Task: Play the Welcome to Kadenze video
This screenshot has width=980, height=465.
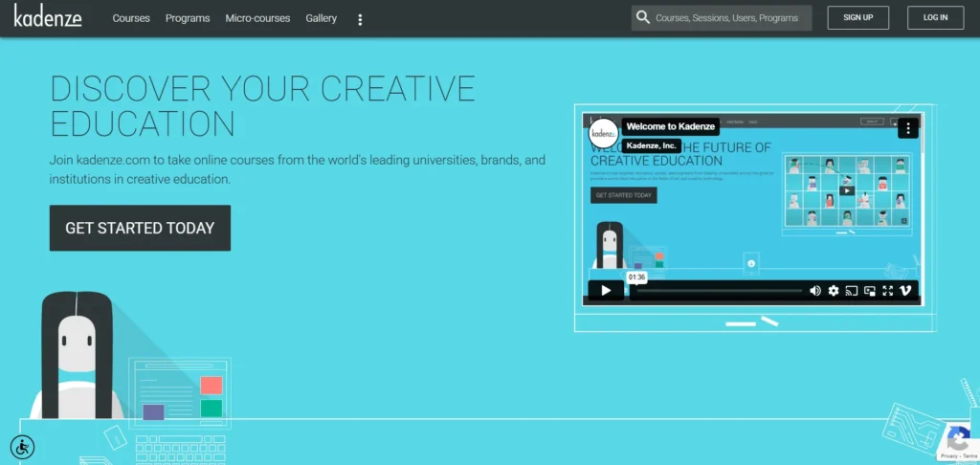Action: point(605,291)
